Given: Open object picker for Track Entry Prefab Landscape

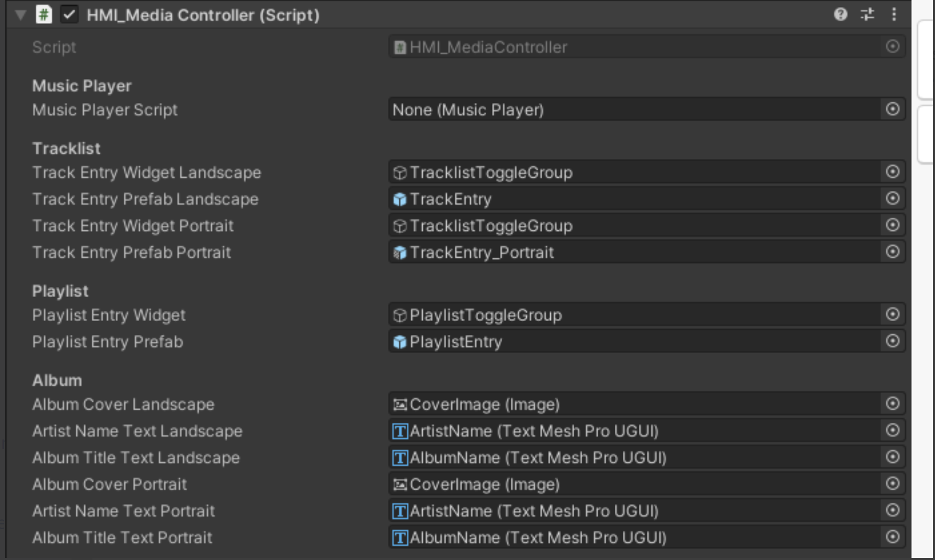Looking at the screenshot, I should (893, 198).
